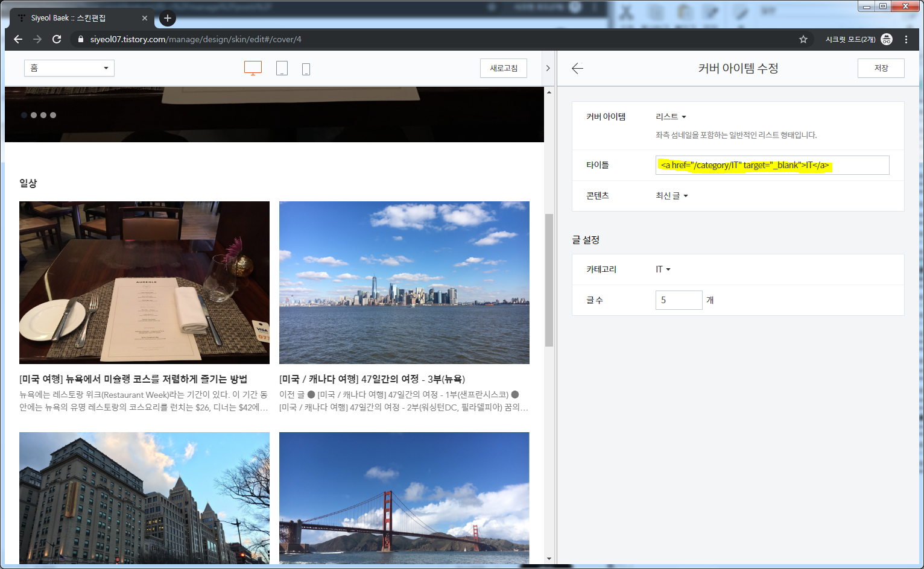
Task: Go forward in browser history
Action: pyautogui.click(x=37, y=39)
